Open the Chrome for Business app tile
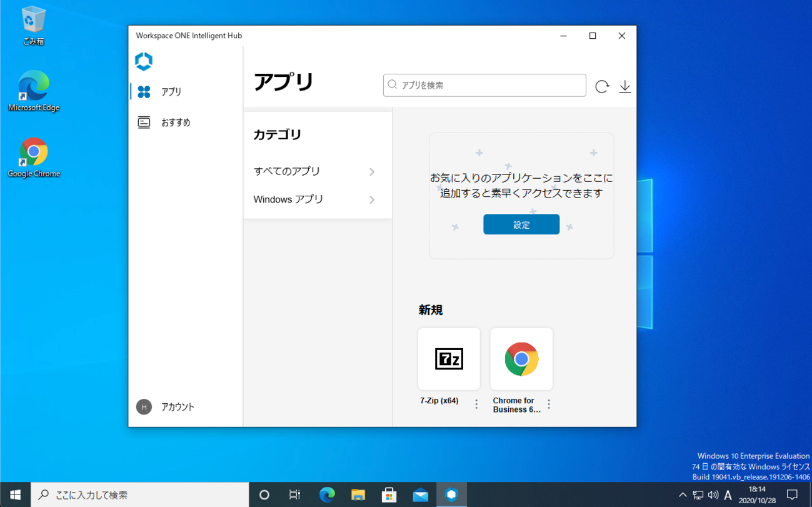 click(x=521, y=359)
